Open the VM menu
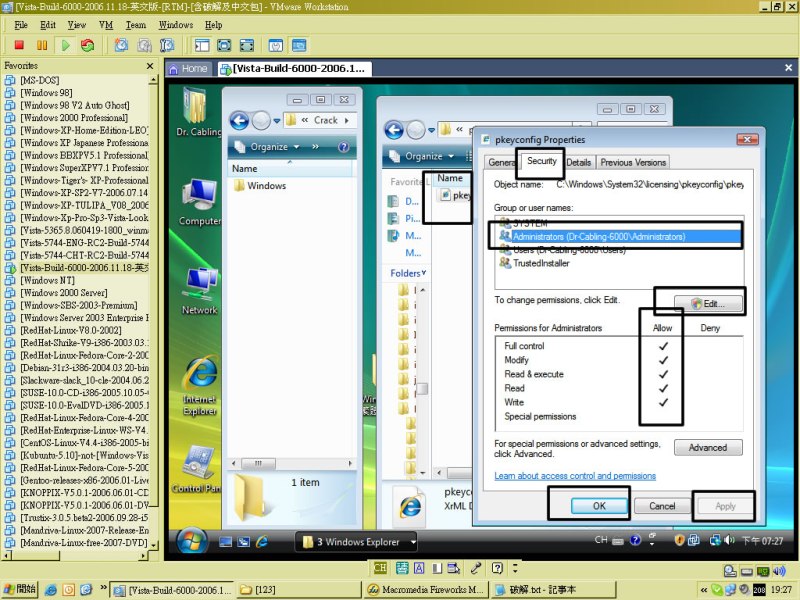This screenshot has height=600, width=800. pyautogui.click(x=106, y=25)
